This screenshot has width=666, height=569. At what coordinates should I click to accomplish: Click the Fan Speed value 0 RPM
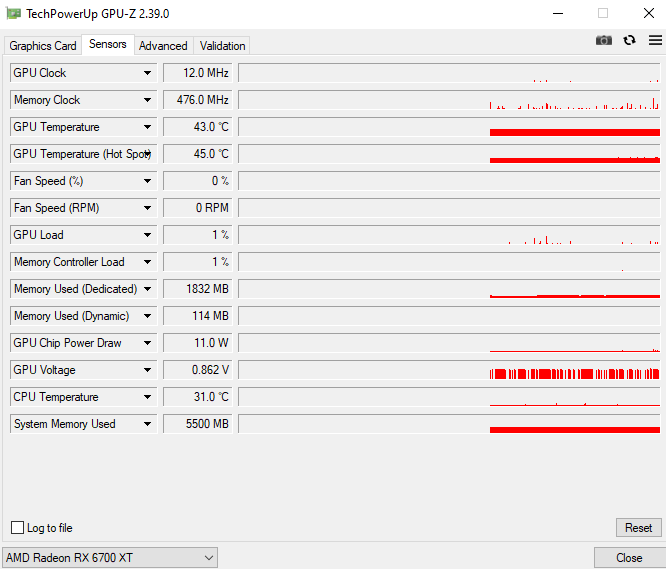click(x=198, y=208)
